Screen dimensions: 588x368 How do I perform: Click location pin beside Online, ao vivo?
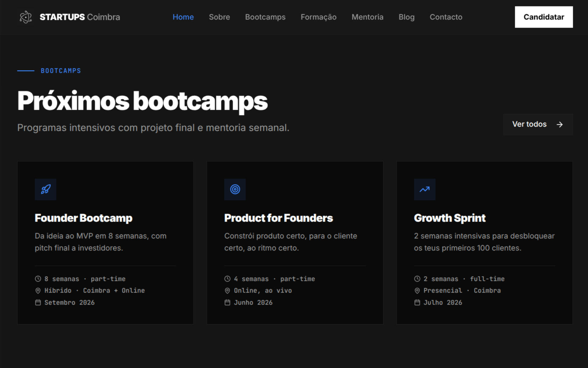click(227, 290)
